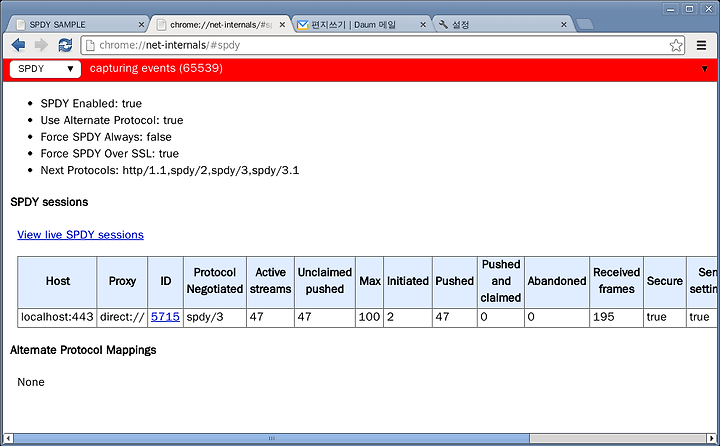Click the Abandoned column header

pos(557,281)
